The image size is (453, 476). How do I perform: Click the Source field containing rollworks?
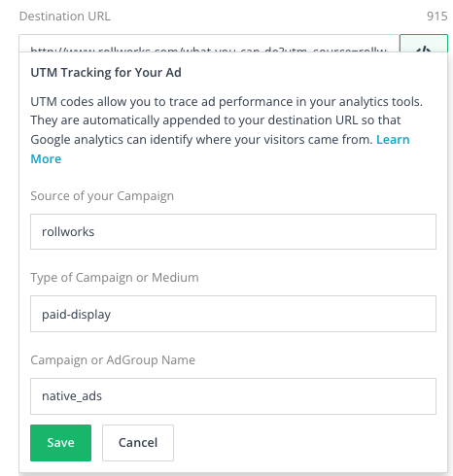(x=233, y=231)
